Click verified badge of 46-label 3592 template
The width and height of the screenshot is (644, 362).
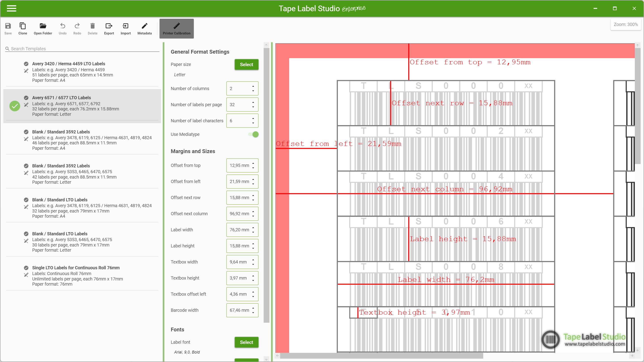[x=26, y=132]
